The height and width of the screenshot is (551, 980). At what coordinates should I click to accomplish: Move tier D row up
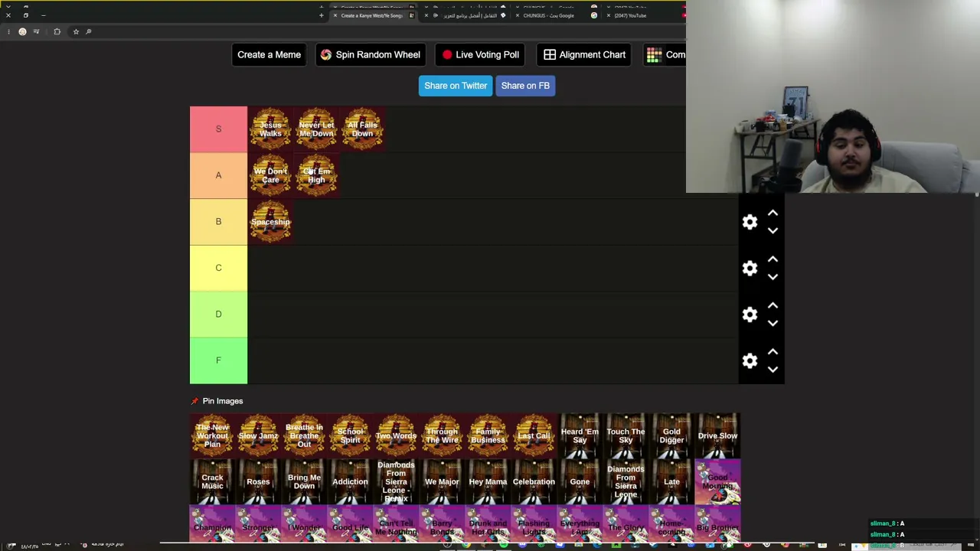[773, 306]
